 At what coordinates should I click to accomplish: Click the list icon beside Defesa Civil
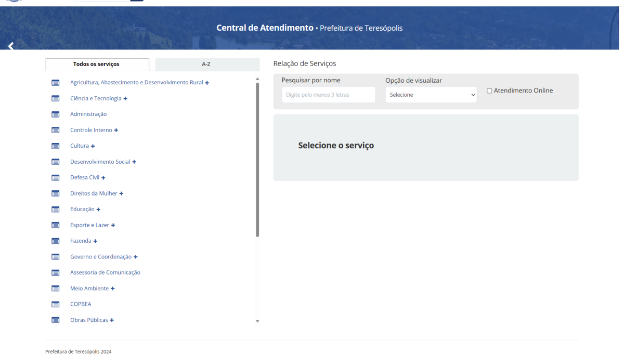click(x=56, y=178)
